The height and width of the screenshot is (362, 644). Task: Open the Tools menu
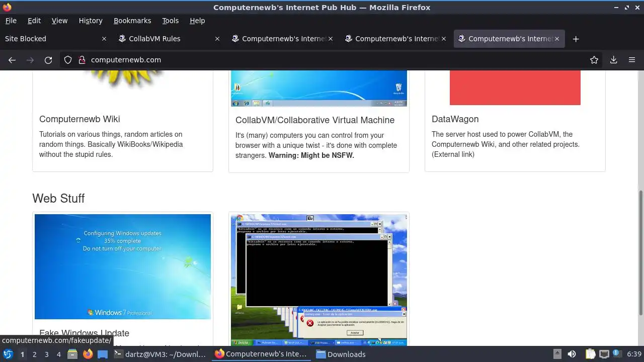tap(170, 21)
